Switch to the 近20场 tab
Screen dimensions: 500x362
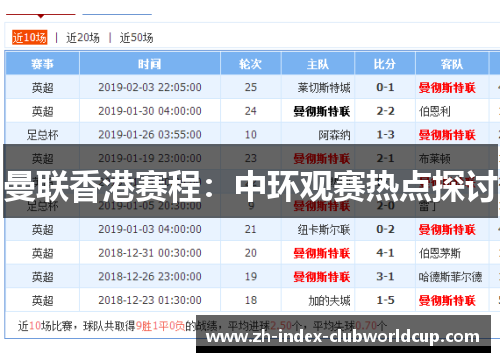pyautogui.click(x=83, y=38)
